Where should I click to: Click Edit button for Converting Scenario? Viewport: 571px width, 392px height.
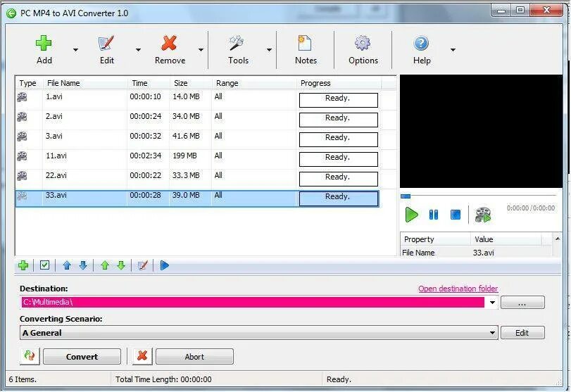pos(522,333)
